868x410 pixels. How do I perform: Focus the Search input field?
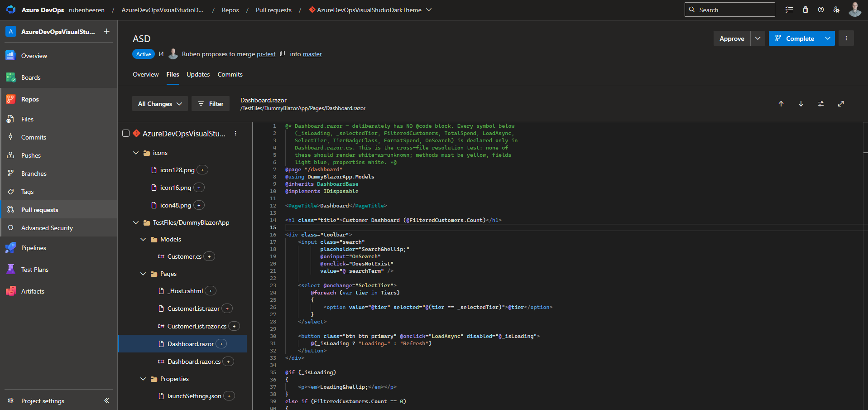[729, 10]
